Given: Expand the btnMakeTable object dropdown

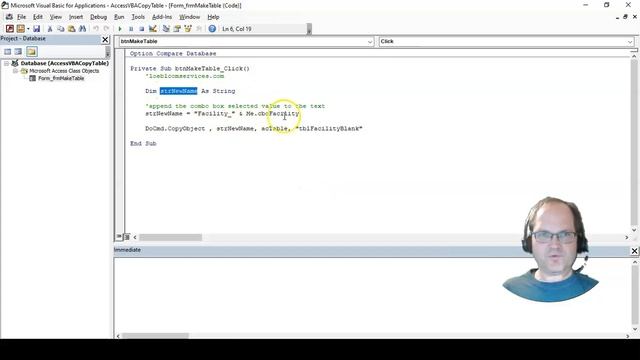Looking at the screenshot, I should click(x=370, y=42).
